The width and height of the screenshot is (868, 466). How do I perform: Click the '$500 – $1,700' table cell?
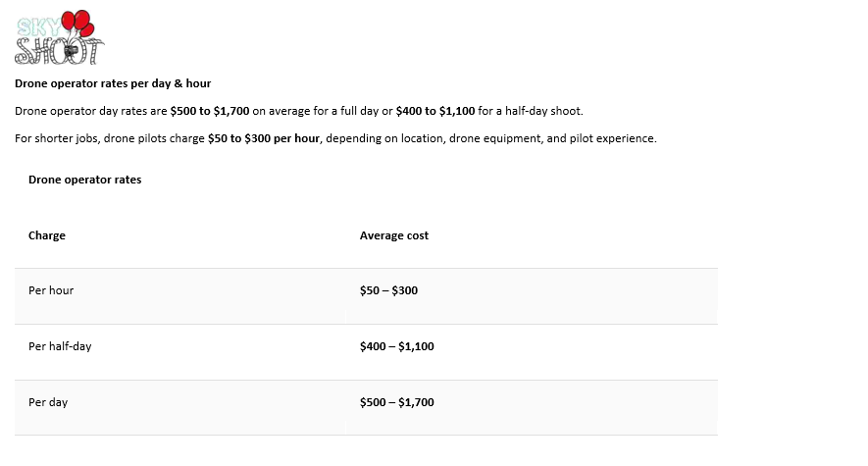[x=397, y=402]
